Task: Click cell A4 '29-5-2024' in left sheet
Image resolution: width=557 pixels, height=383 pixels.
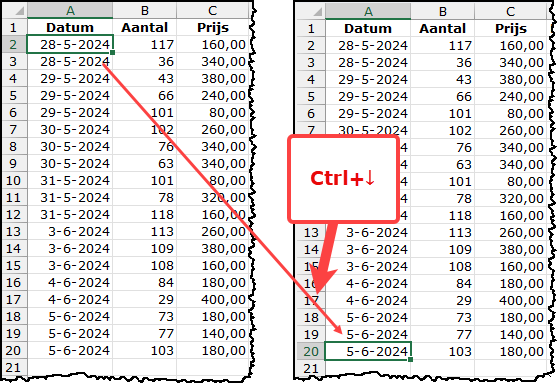Action: click(x=70, y=78)
